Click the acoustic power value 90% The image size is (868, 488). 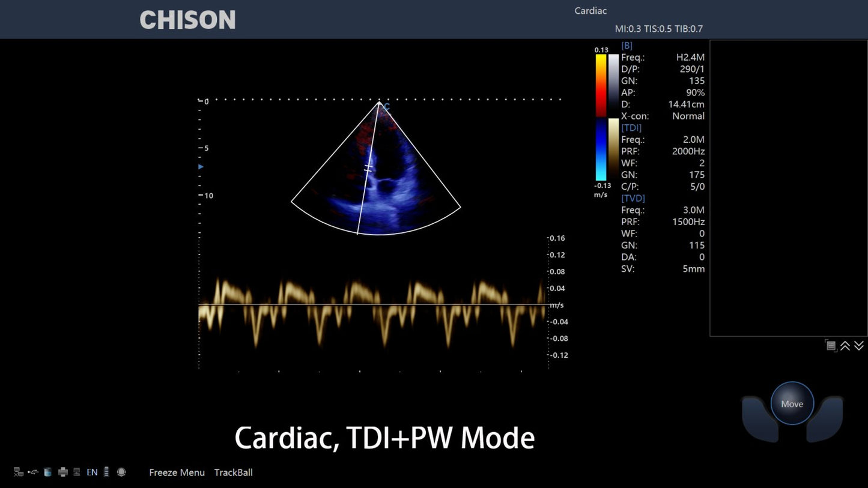[696, 92]
